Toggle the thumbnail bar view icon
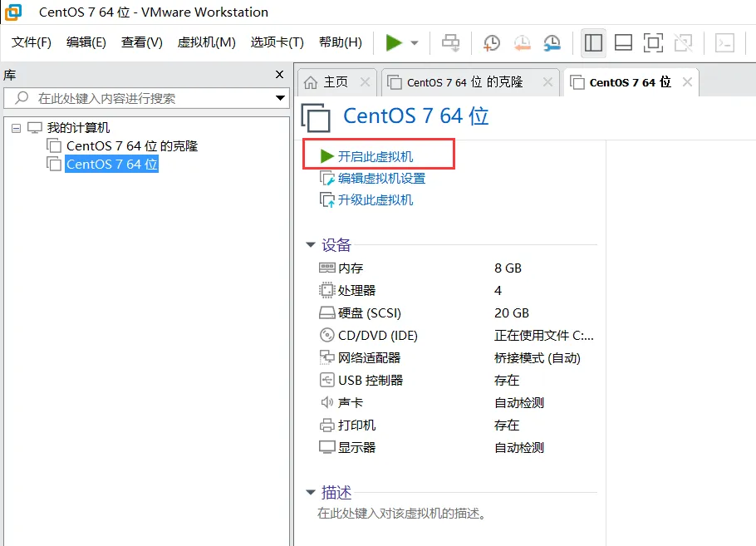 pyautogui.click(x=623, y=43)
